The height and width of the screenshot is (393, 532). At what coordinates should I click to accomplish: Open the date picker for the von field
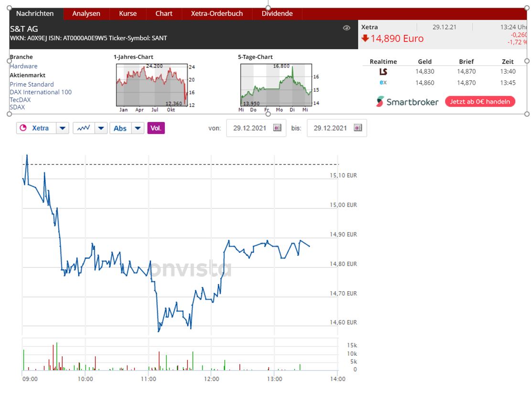click(x=277, y=128)
